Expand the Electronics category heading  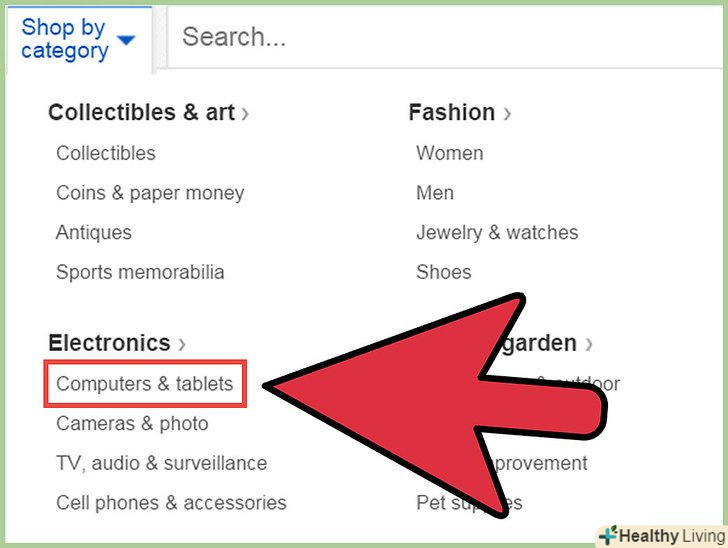109,343
